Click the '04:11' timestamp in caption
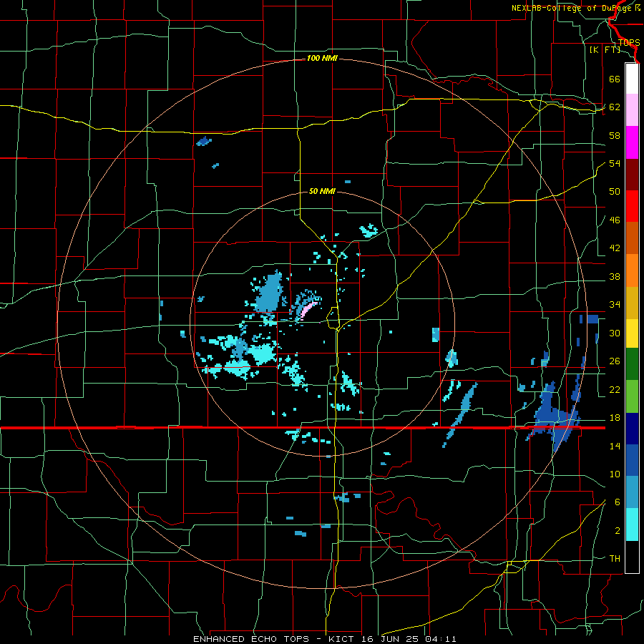 point(440,639)
